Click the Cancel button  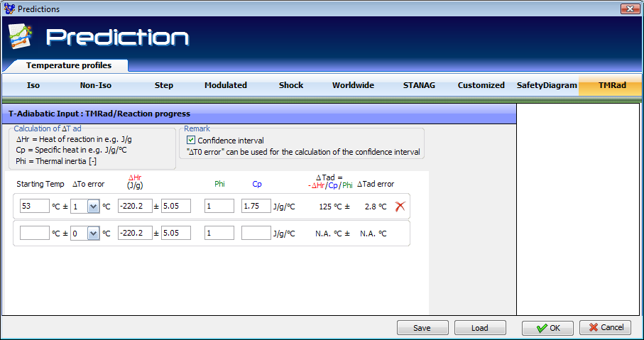coord(606,328)
